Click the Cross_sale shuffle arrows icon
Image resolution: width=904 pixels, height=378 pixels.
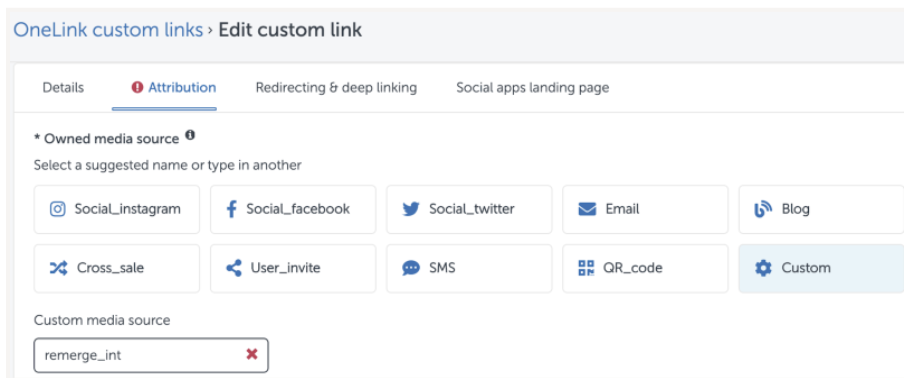click(58, 268)
